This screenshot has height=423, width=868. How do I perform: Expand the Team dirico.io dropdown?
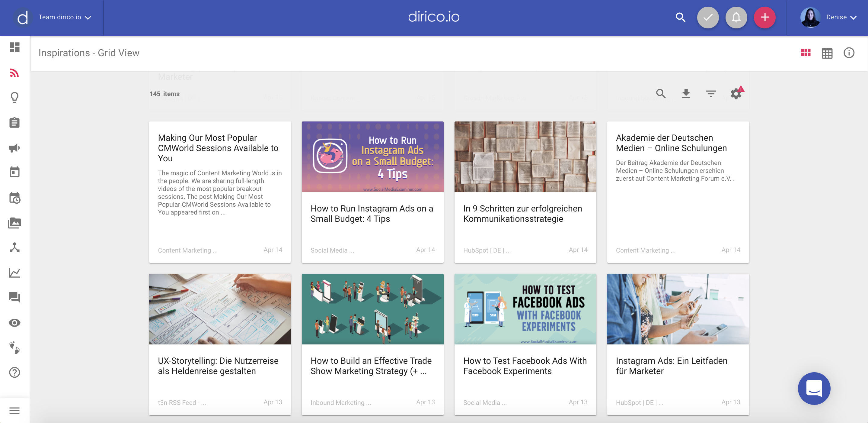tap(64, 17)
